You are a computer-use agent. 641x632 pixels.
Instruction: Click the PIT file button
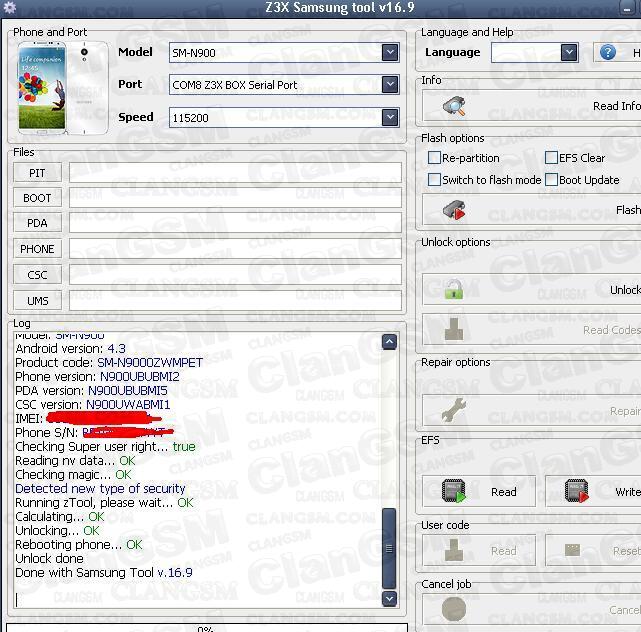[x=37, y=173]
